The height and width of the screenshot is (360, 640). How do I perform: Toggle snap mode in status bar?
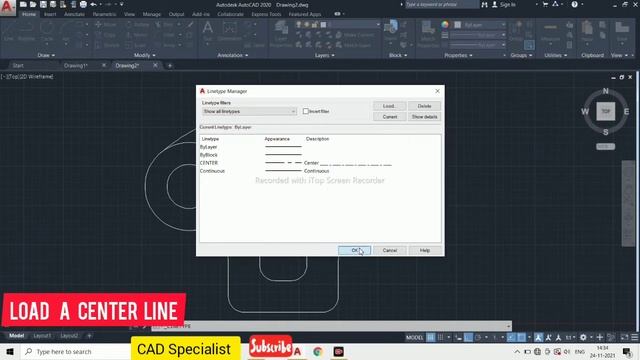tap(440, 337)
